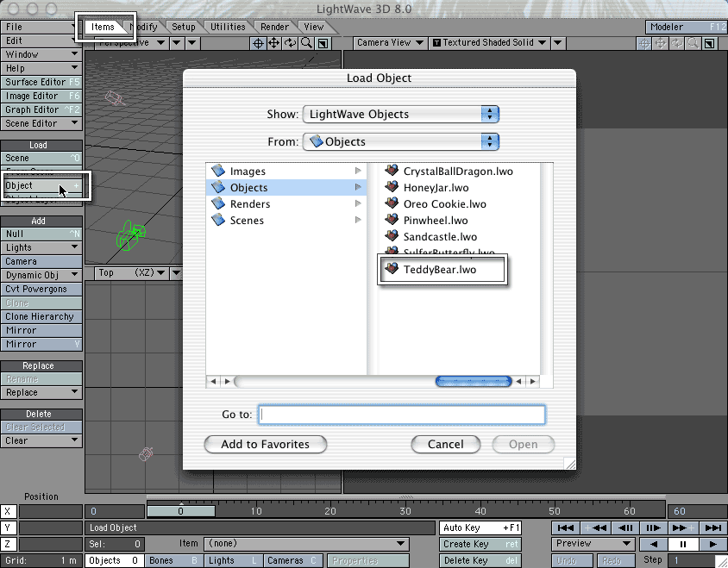
Task: Launch Modeler from the top-right button
Action: coord(687,27)
